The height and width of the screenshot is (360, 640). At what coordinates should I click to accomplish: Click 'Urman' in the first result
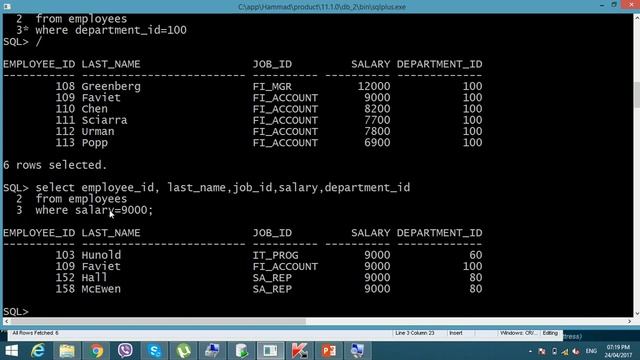point(98,131)
